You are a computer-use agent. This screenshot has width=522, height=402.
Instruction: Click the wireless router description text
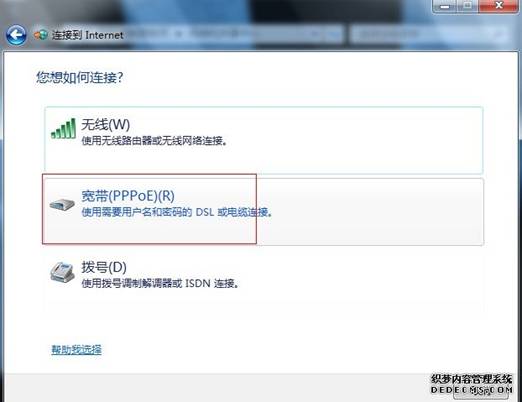pyautogui.click(x=155, y=141)
